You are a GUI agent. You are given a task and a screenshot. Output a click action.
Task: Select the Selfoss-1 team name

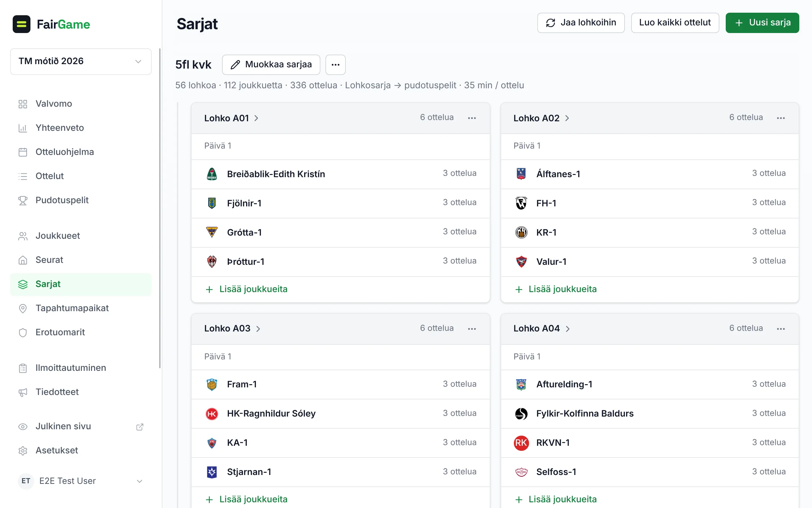(x=556, y=472)
